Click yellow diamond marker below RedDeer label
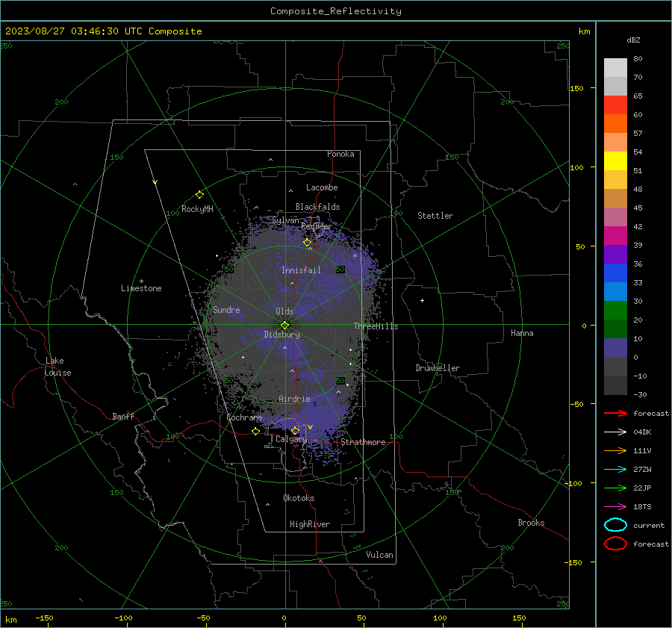The image size is (672, 628). pos(307,243)
